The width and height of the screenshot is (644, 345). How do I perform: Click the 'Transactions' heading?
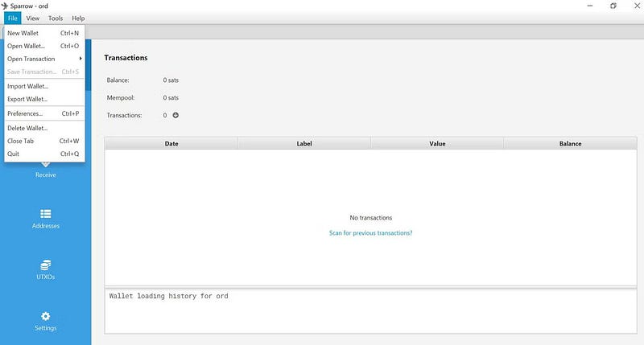pos(126,58)
